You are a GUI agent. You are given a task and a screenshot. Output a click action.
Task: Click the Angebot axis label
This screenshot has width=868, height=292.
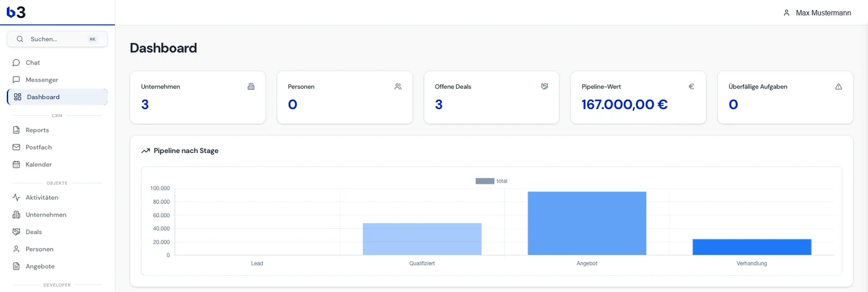click(587, 263)
